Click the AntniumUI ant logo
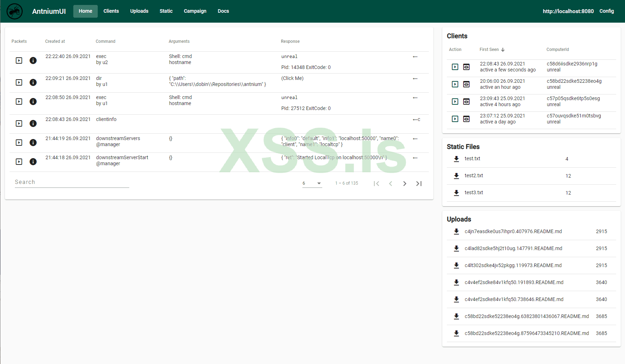 15,11
